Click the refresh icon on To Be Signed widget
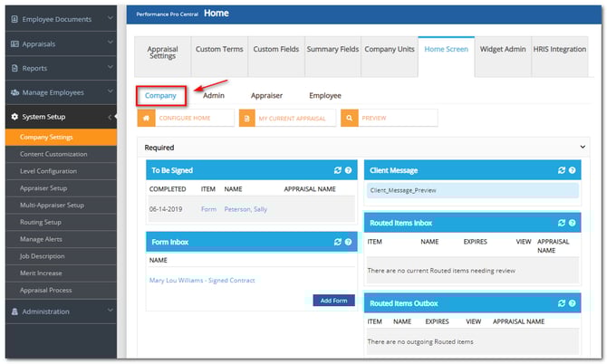This screenshot has height=364, width=607. point(337,169)
